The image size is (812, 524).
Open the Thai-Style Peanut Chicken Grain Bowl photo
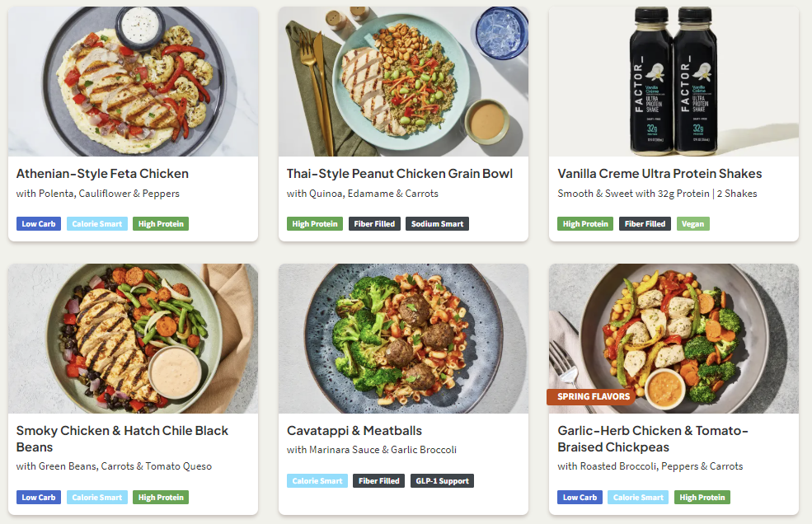[x=403, y=81]
